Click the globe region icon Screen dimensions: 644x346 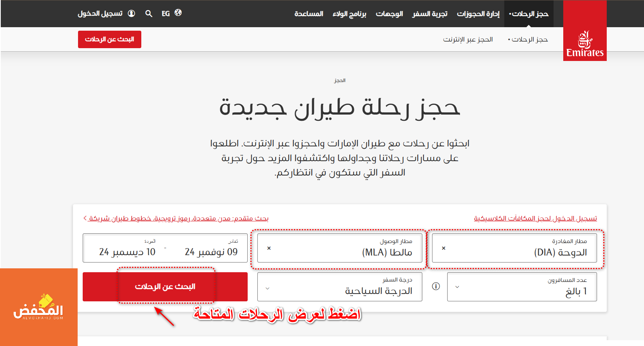tap(178, 13)
